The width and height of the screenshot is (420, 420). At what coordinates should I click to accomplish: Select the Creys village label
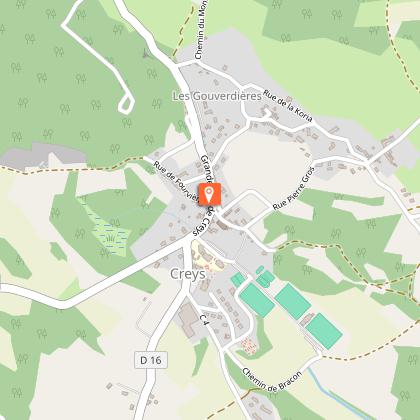pyautogui.click(x=188, y=274)
